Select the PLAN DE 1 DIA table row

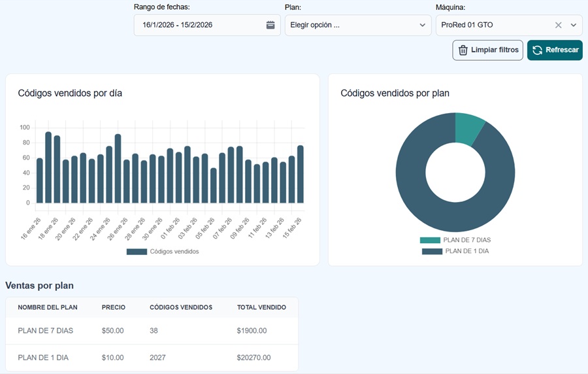tap(152, 358)
